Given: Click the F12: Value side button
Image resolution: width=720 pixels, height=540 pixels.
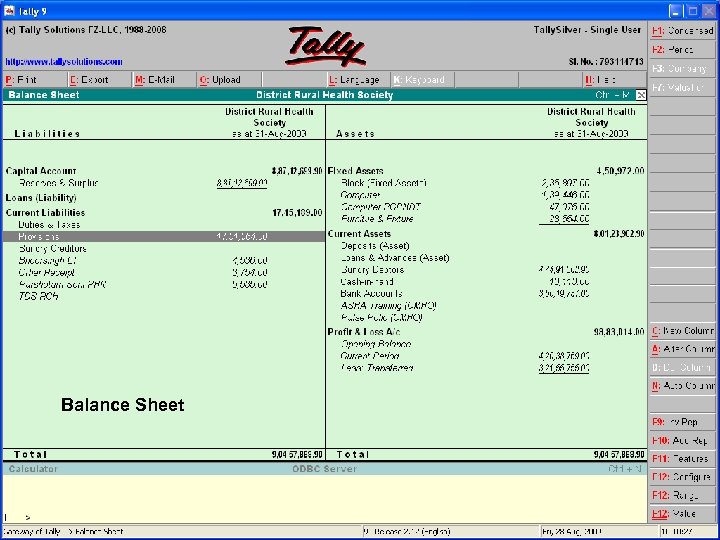Looking at the screenshot, I should [x=682, y=514].
